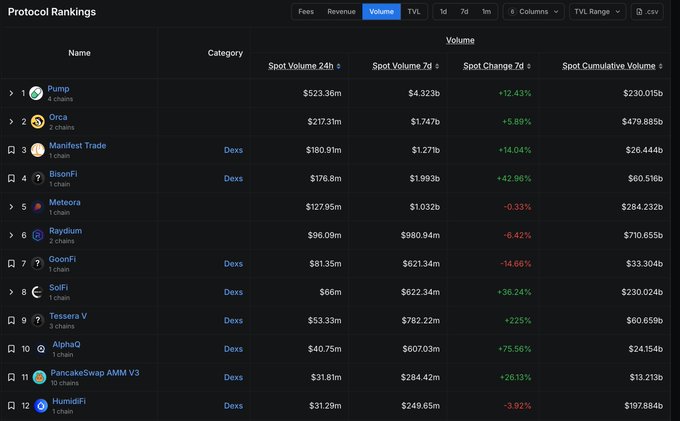Open the Columns dropdown
The height and width of the screenshot is (421, 680).
tap(533, 12)
